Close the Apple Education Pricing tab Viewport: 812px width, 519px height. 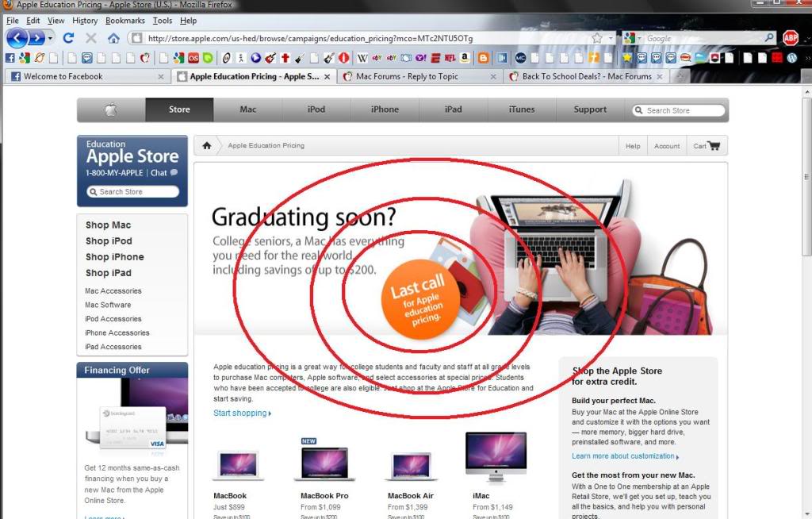pos(327,77)
